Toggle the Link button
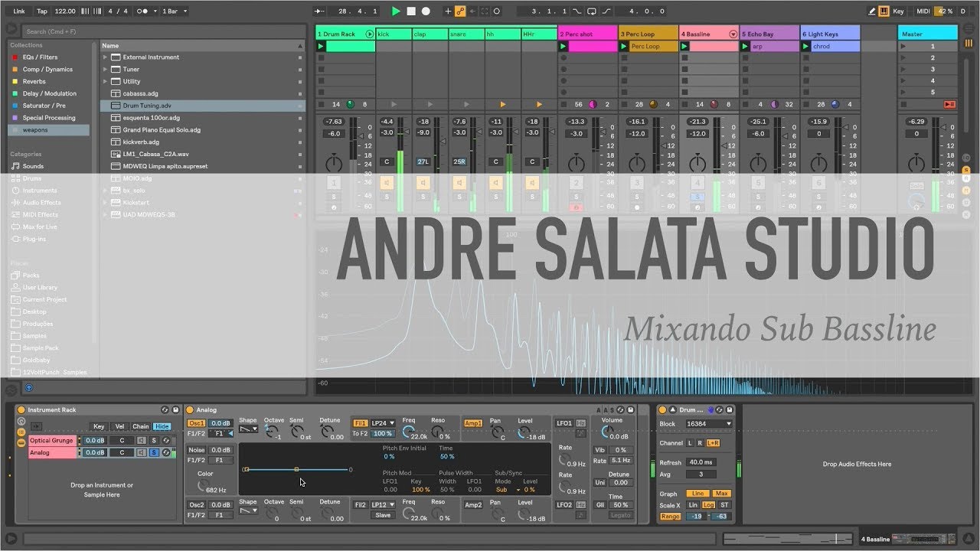The height and width of the screenshot is (551, 980). click(19, 11)
